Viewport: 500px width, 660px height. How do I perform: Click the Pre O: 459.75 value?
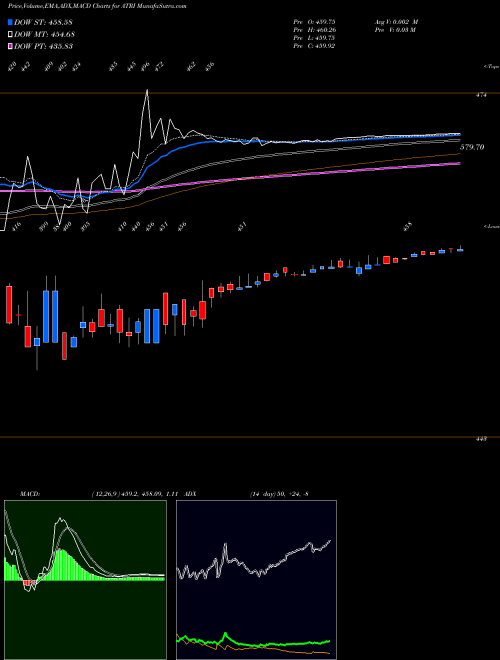click(x=314, y=22)
